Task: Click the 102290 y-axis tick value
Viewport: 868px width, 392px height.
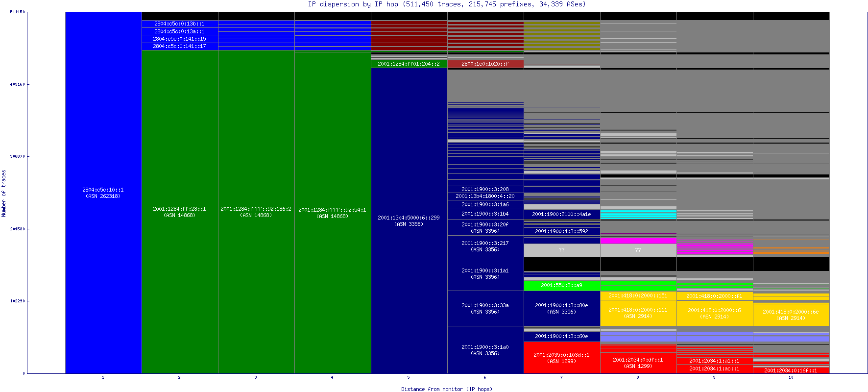Action: [17, 301]
